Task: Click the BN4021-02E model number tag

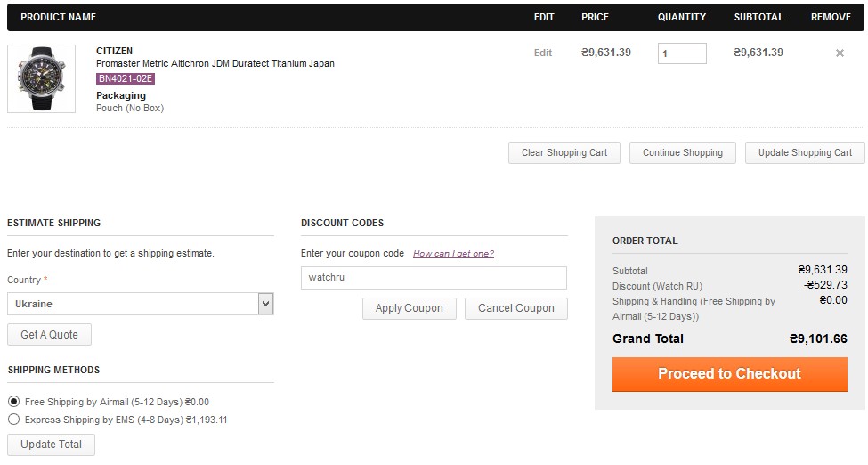Action: 126,78
